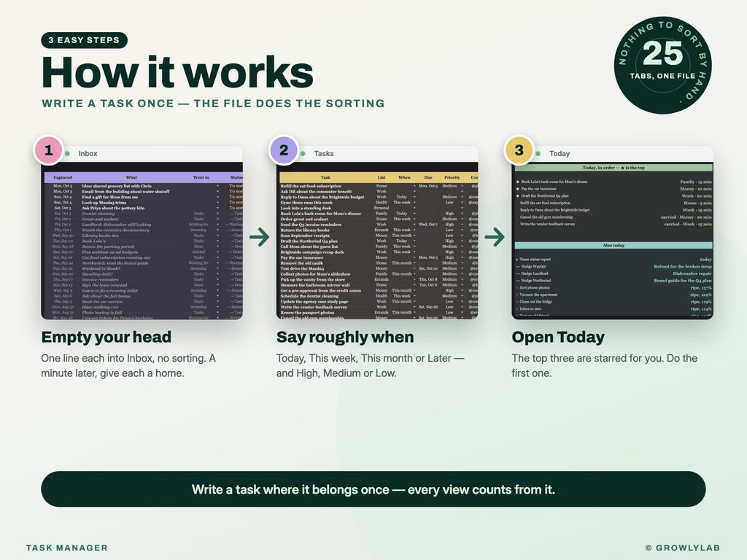Click the arrow icon before Nudge Wayfair
The height and width of the screenshot is (560, 747).
[x=517, y=267]
